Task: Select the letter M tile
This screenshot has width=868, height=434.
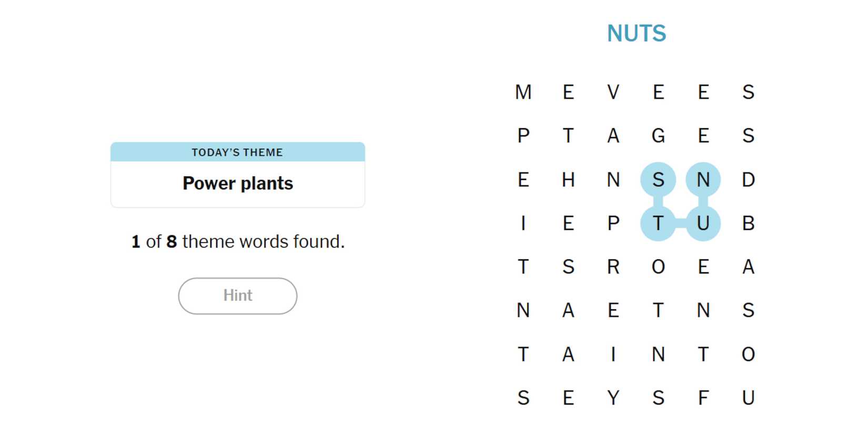Action: (x=523, y=92)
